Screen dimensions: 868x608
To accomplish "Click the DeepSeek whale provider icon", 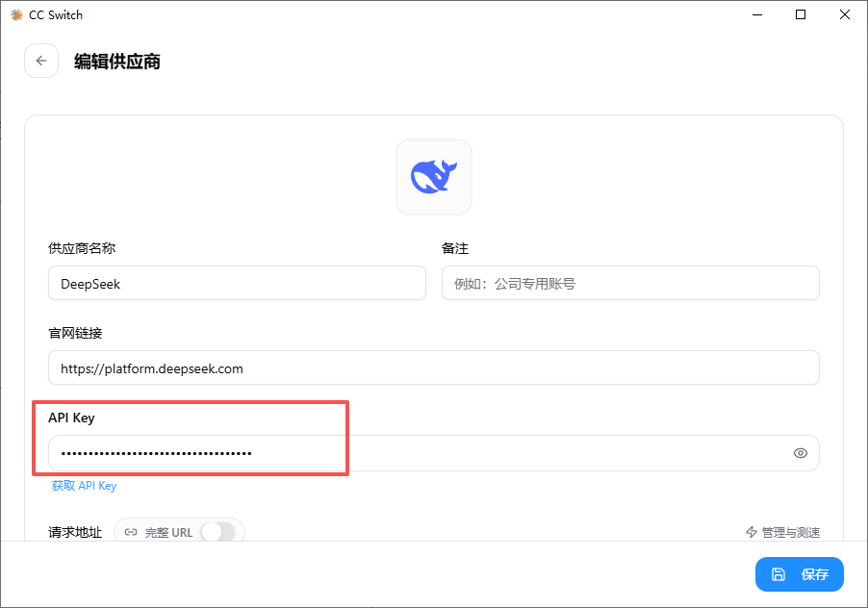I will (434, 177).
